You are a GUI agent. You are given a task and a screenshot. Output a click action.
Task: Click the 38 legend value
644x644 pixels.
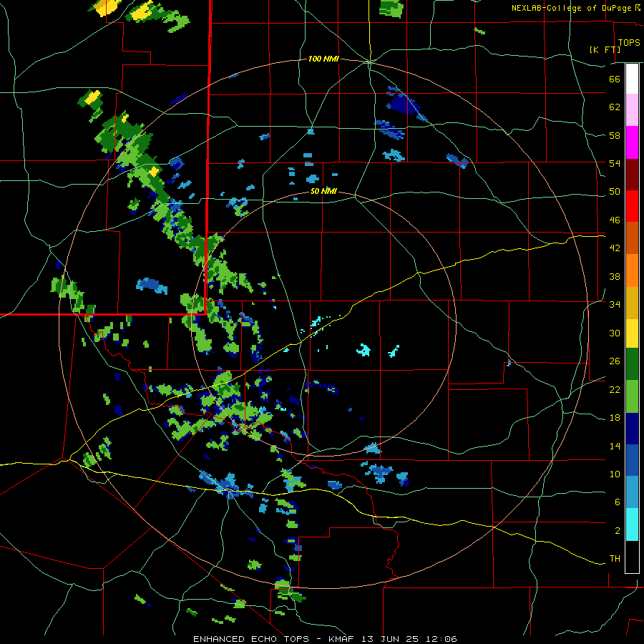click(x=615, y=276)
